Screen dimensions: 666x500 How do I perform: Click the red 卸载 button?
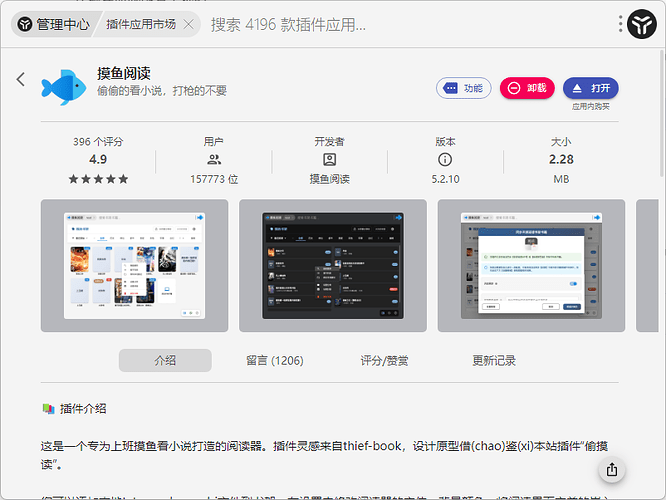click(x=527, y=88)
